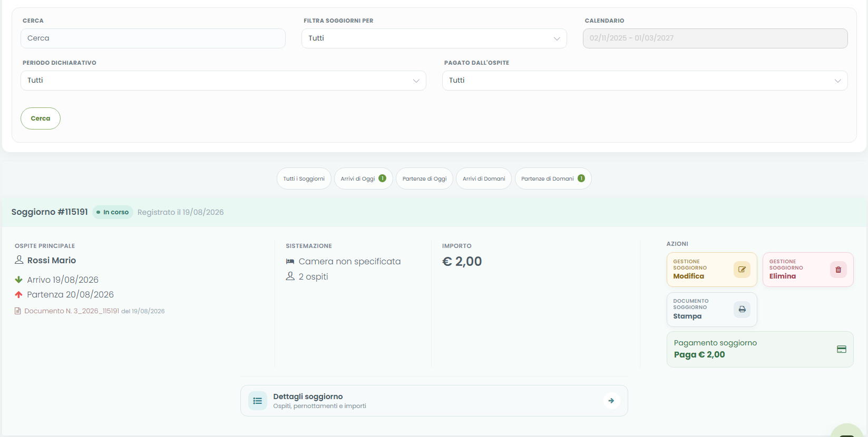The image size is (868, 437).
Task: Click the Cerca search input field
Action: [153, 38]
